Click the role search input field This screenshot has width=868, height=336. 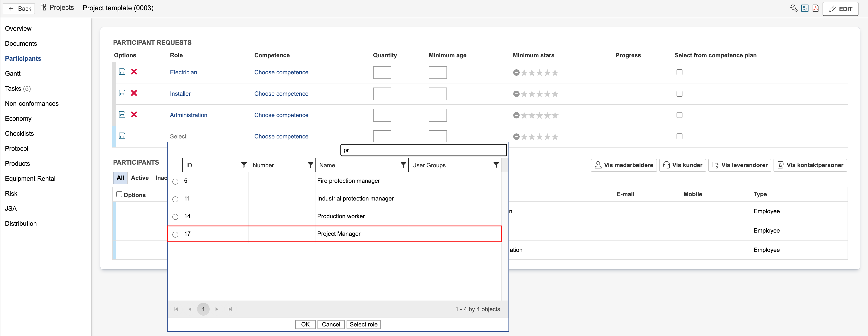click(423, 150)
